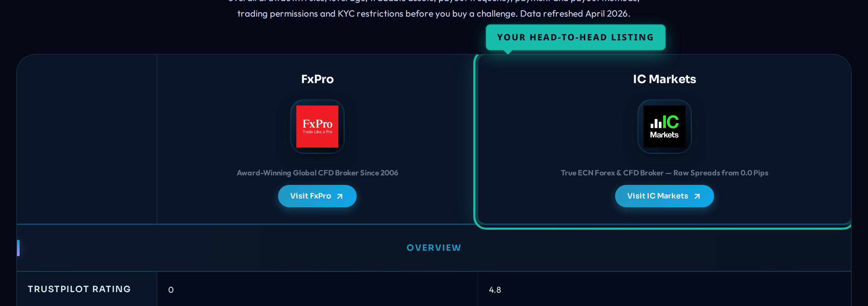868x306 pixels.
Task: Click the Data refreshed April 2026 text
Action: 575,14
